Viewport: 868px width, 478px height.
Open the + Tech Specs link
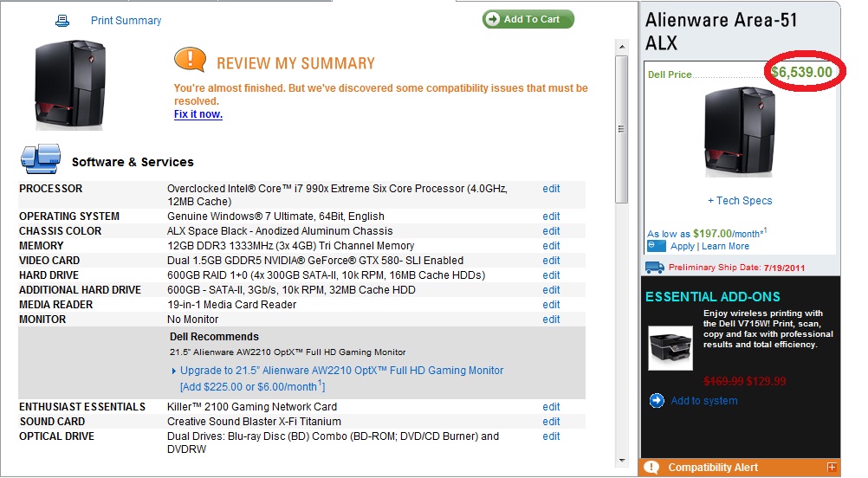point(740,201)
